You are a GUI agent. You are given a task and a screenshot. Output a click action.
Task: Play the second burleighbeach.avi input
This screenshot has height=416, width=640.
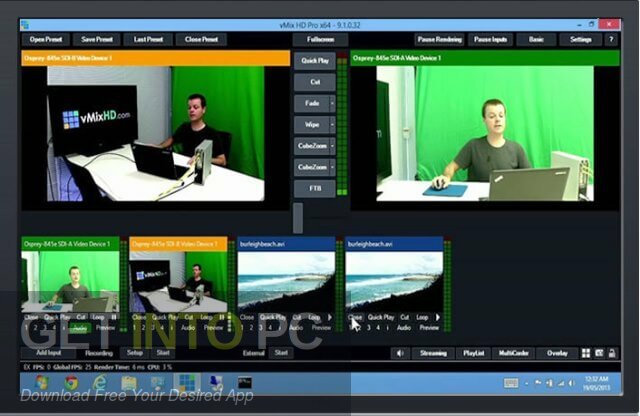pyautogui.click(x=438, y=317)
